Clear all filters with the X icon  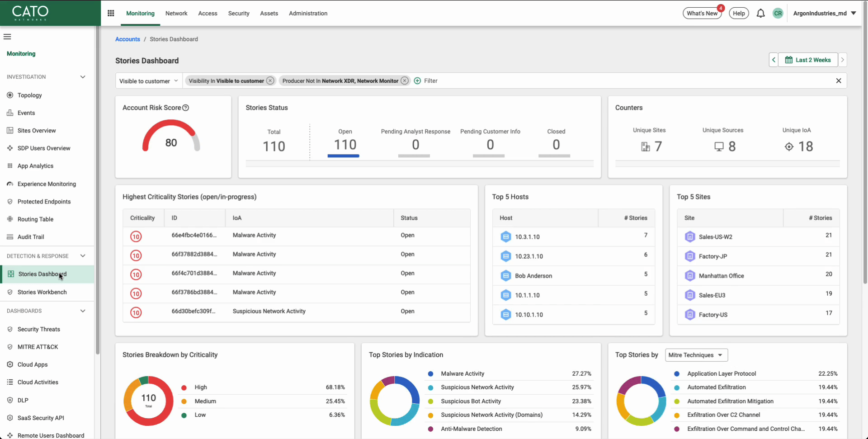839,80
